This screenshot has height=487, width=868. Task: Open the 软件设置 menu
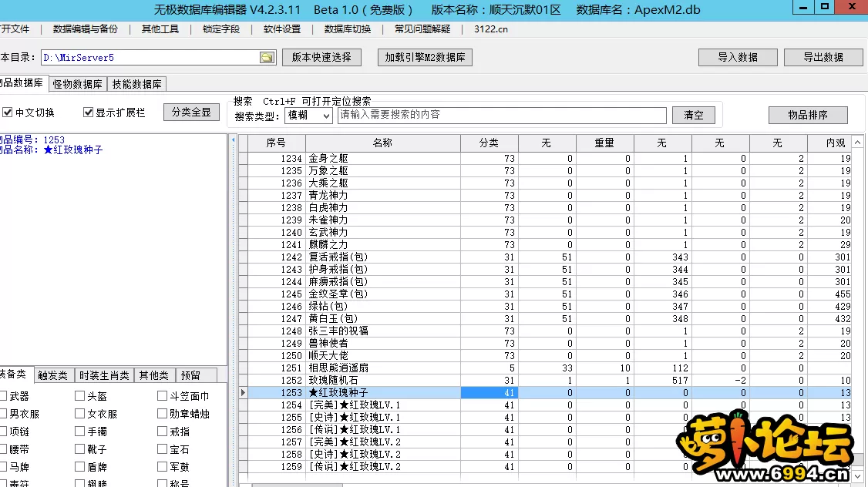(x=282, y=29)
